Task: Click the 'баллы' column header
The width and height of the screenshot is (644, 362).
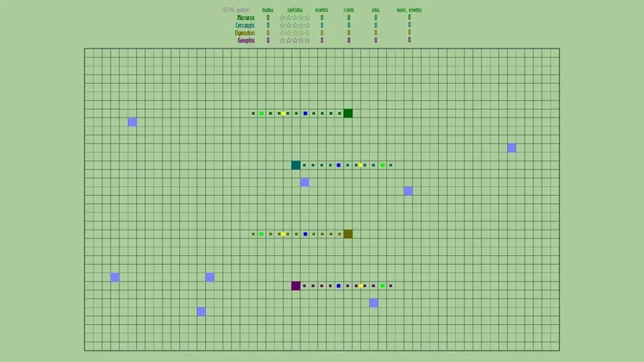Action: (267, 10)
